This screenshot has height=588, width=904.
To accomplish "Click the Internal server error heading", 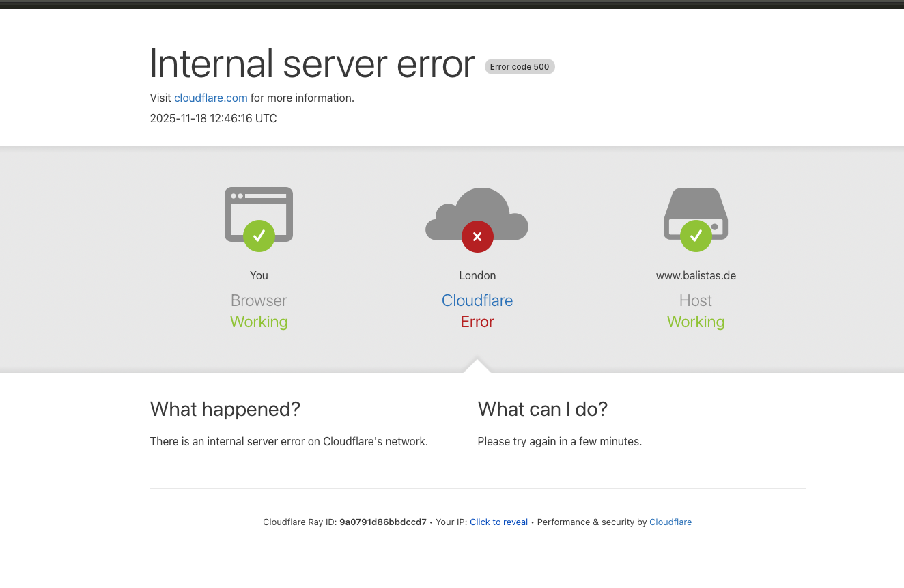I will tap(312, 64).
